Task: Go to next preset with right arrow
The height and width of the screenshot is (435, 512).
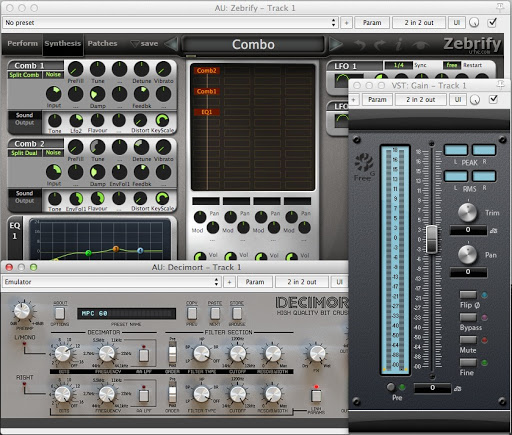Action: click(x=335, y=44)
